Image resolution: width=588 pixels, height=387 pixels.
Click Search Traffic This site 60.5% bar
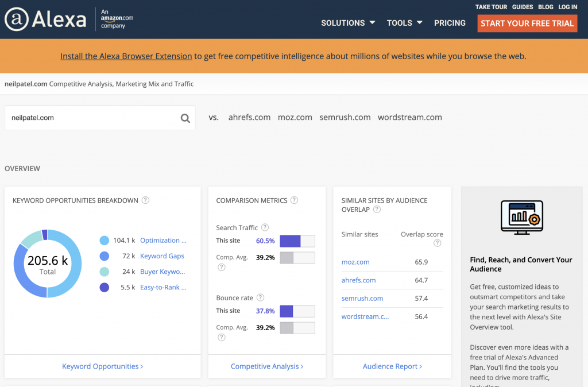297,241
